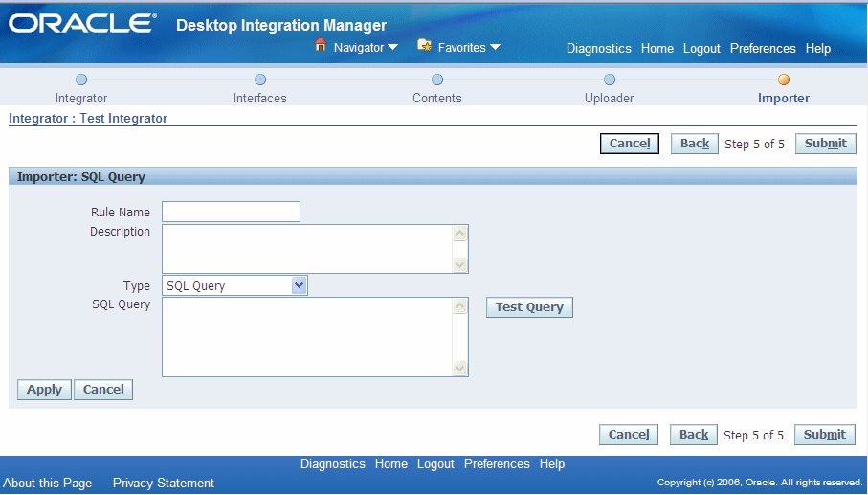
Task: Click the Importer step circle
Action: (784, 79)
